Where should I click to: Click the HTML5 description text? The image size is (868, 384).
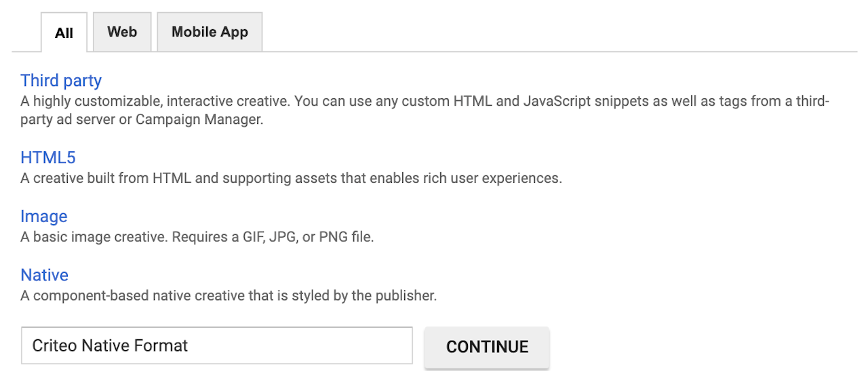pyautogui.click(x=291, y=179)
